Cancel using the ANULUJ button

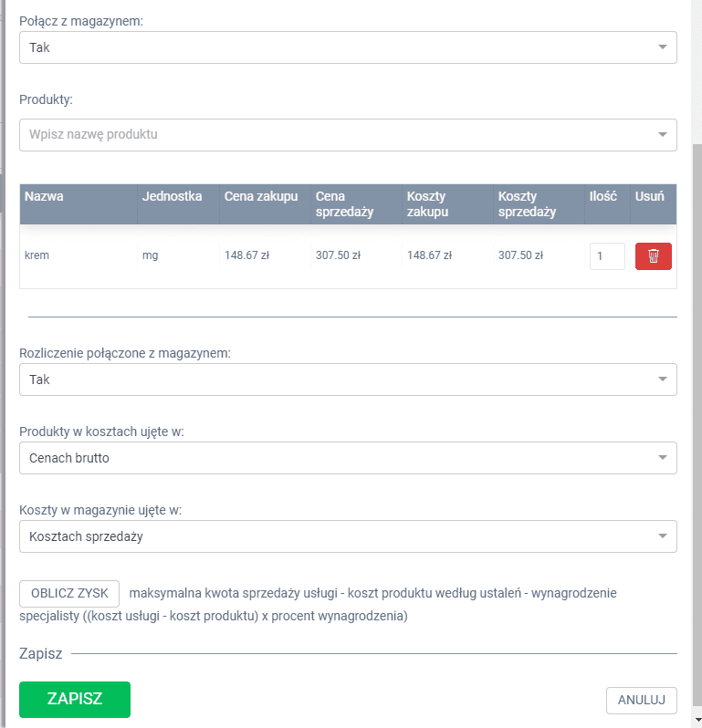(x=641, y=700)
